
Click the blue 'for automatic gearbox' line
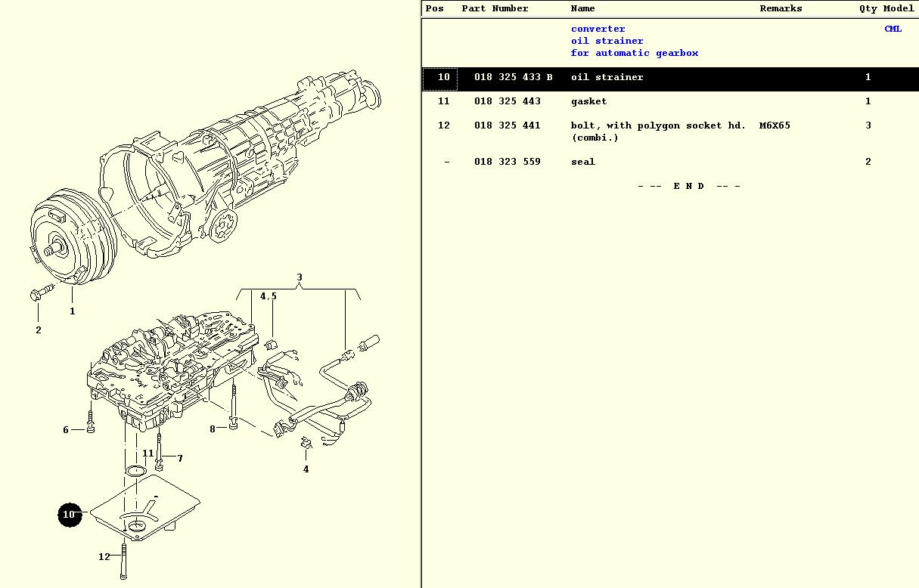pyautogui.click(x=635, y=53)
